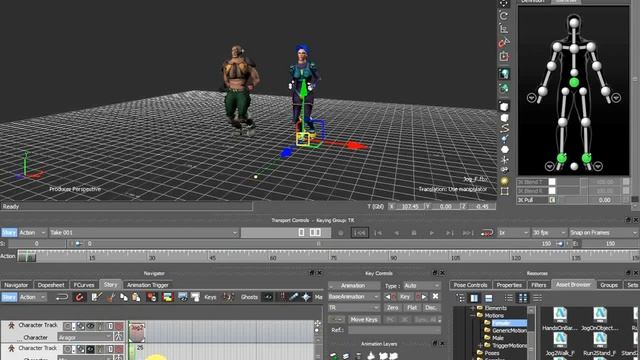Click the Animation button in Key Controls
This screenshot has height=360, width=640.
(x=354, y=286)
